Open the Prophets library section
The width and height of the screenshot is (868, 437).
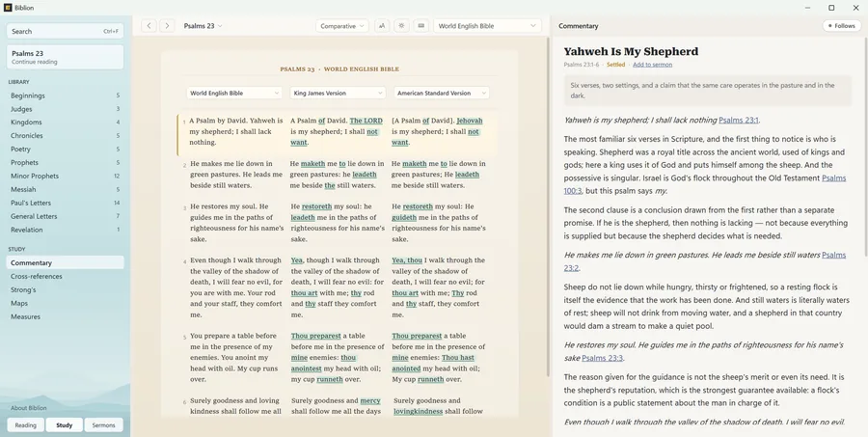point(66,163)
